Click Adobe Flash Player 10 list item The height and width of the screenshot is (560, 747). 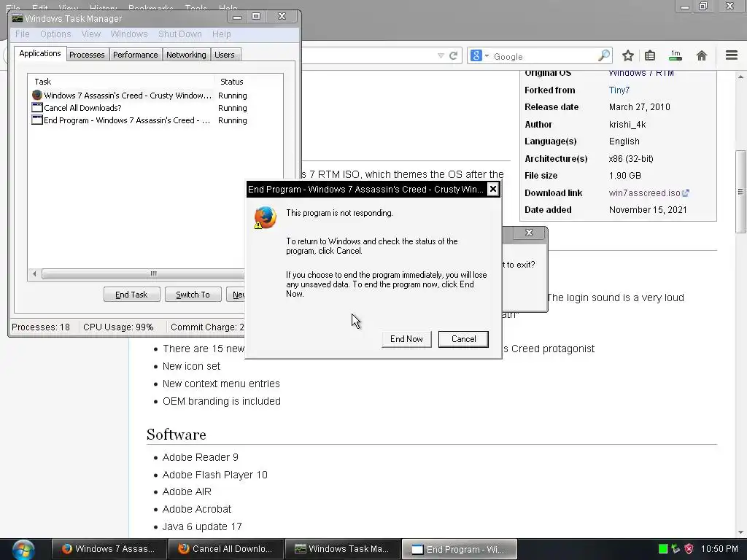tap(215, 475)
